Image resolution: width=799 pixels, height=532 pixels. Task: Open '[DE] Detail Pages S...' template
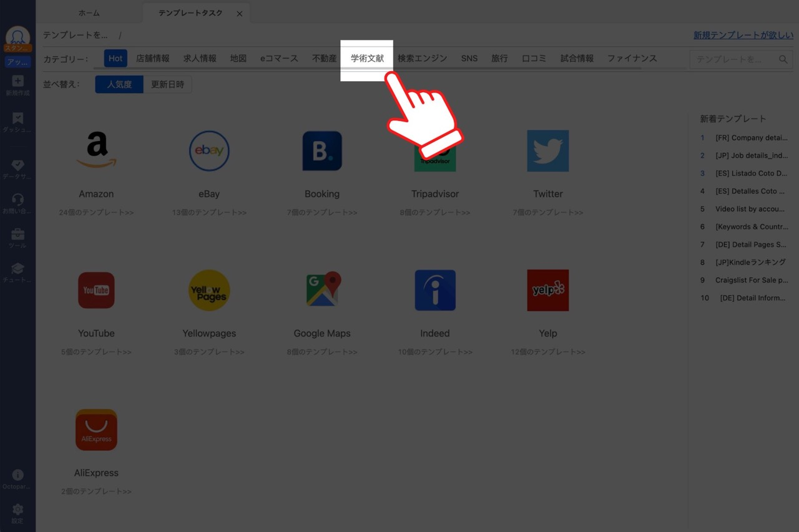[x=752, y=244]
